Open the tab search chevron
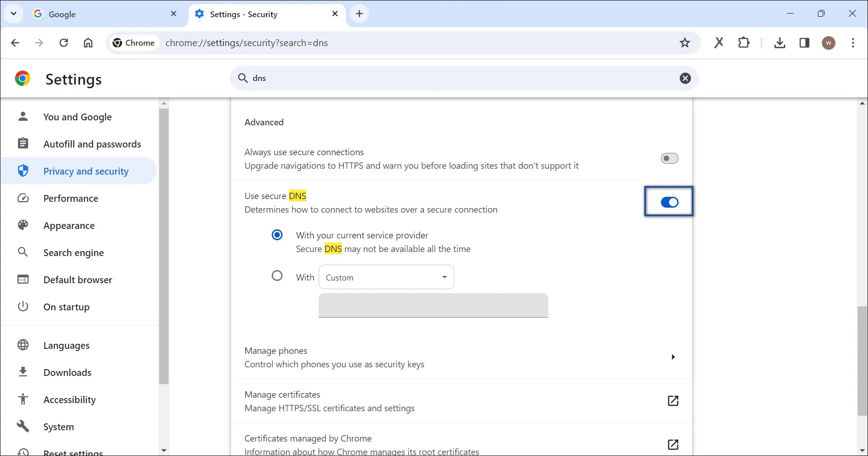 click(x=14, y=14)
